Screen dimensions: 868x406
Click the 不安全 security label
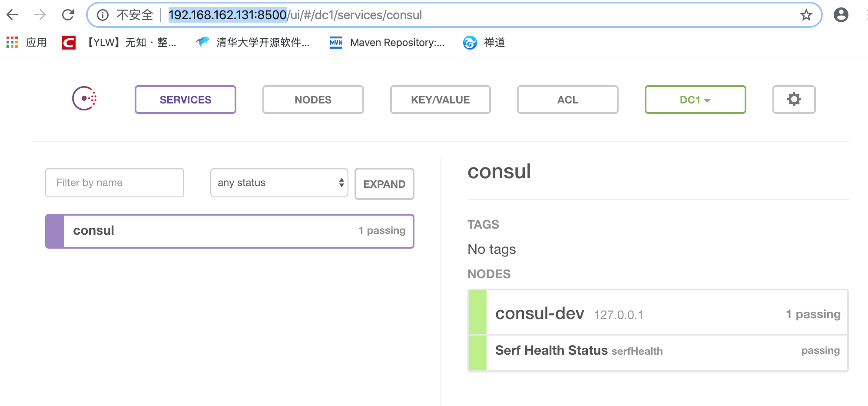point(135,15)
